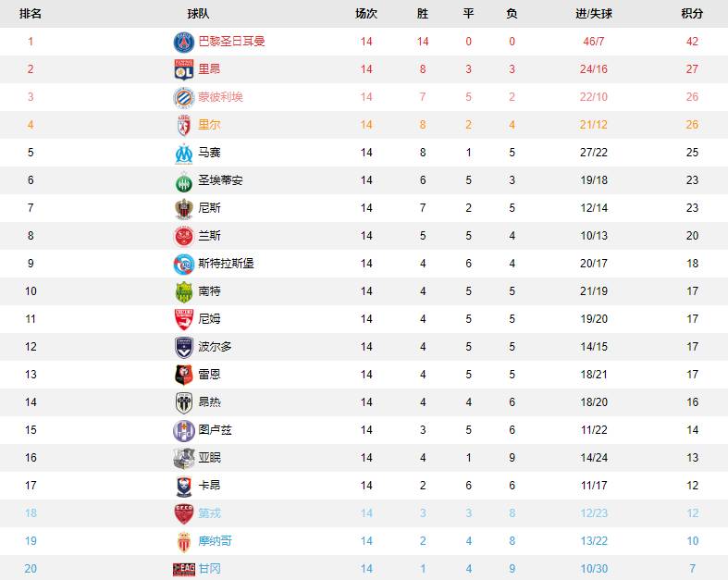Open the 摩纳哥 team name link
728x580 pixels.
tap(215, 541)
